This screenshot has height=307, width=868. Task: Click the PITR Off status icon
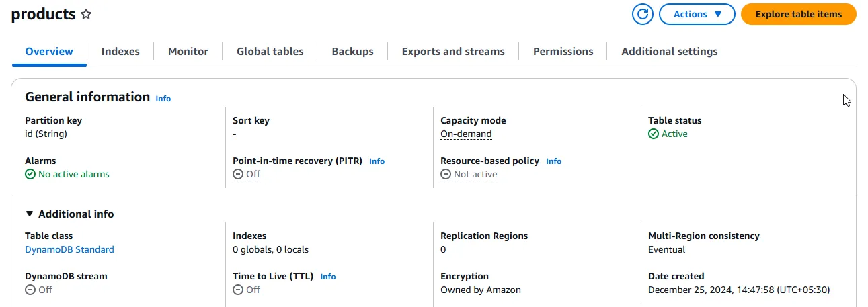pyautogui.click(x=238, y=174)
